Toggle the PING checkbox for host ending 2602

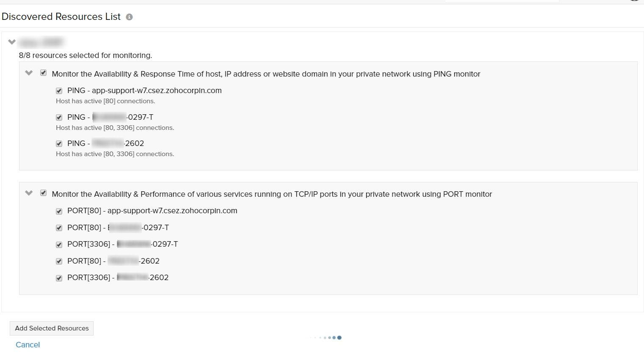point(59,144)
